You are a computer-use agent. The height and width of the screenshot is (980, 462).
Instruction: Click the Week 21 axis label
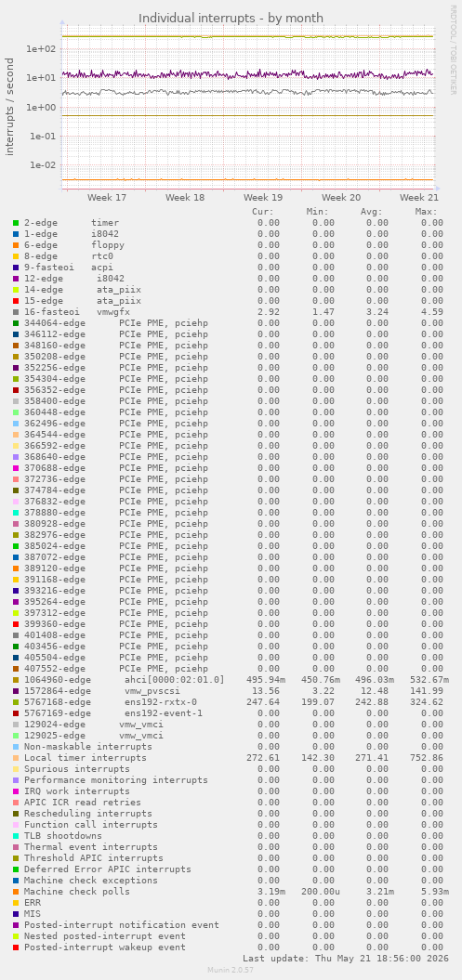[419, 198]
